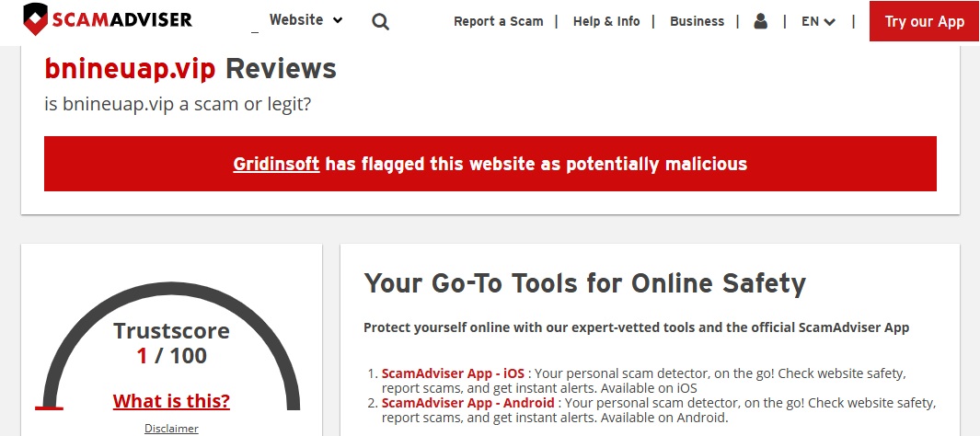
Task: Select the Business menu item
Action: 697,21
